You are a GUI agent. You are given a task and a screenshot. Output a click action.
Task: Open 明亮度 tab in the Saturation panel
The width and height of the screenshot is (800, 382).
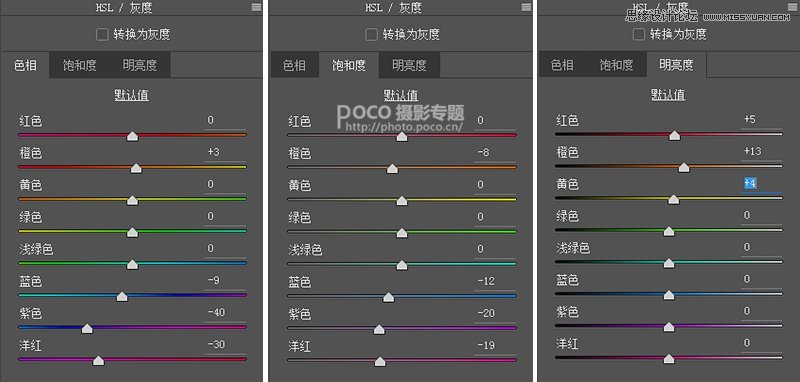(409, 65)
